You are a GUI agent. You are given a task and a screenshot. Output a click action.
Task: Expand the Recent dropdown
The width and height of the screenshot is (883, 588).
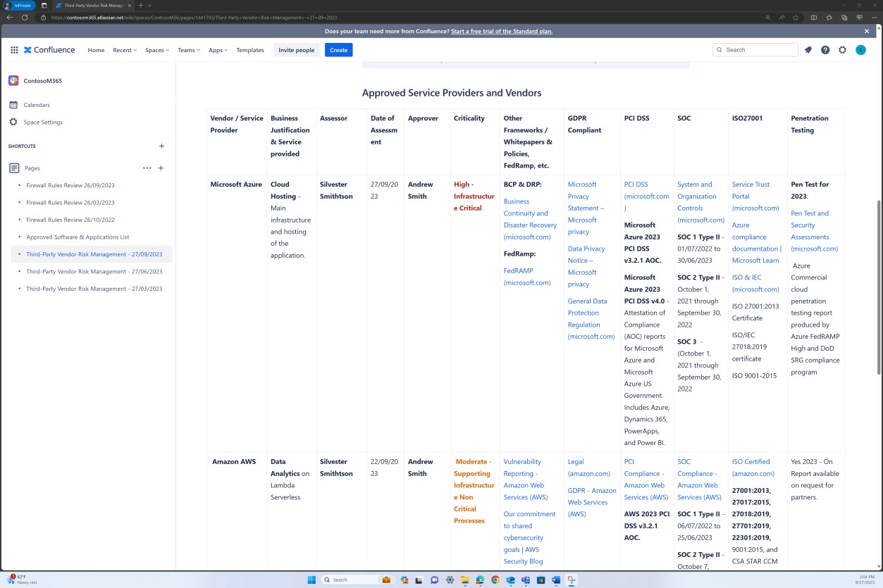(124, 50)
